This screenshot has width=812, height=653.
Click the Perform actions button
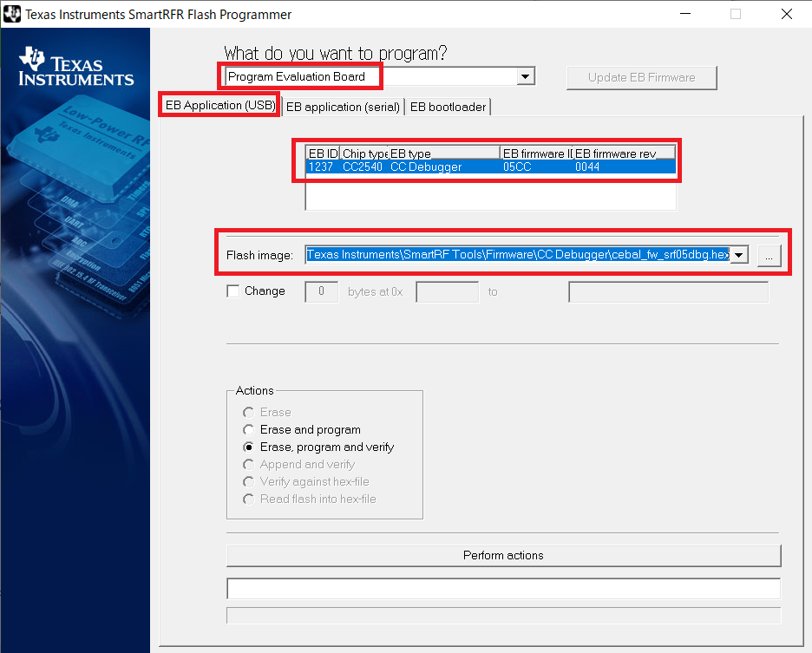click(503, 556)
